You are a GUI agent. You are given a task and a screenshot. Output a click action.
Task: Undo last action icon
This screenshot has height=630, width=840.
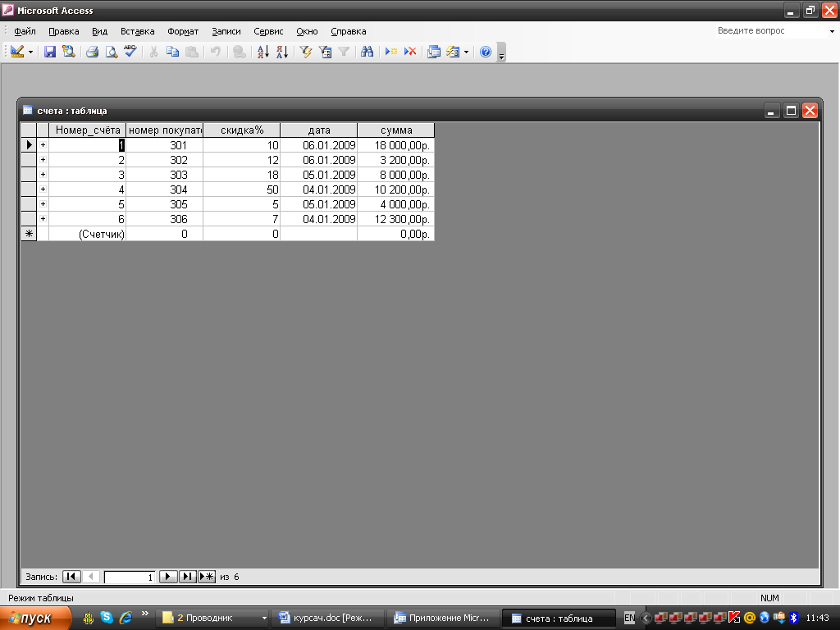pyautogui.click(x=216, y=52)
